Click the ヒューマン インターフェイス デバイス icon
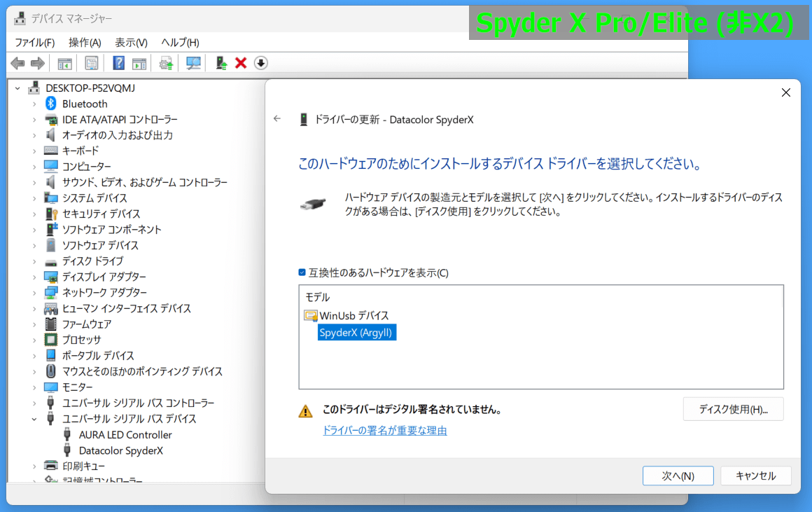Screen dimensions: 812x512 pos(50,309)
